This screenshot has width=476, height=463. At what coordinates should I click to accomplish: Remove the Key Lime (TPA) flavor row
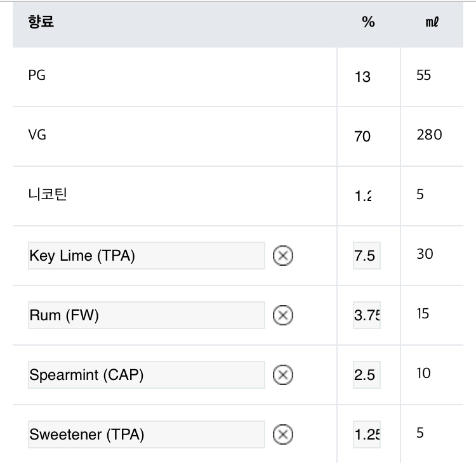(x=282, y=256)
